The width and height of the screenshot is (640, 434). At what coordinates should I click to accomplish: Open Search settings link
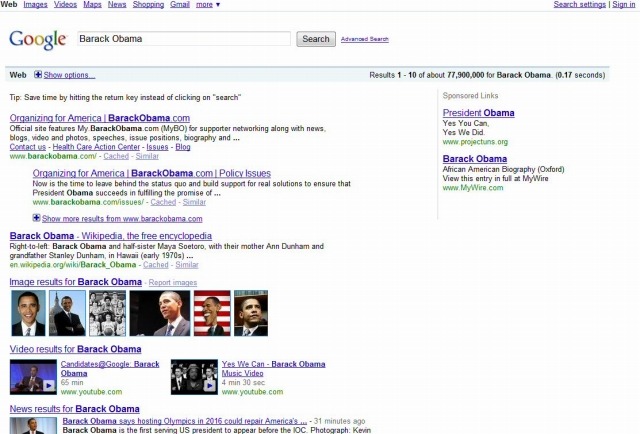click(580, 4)
